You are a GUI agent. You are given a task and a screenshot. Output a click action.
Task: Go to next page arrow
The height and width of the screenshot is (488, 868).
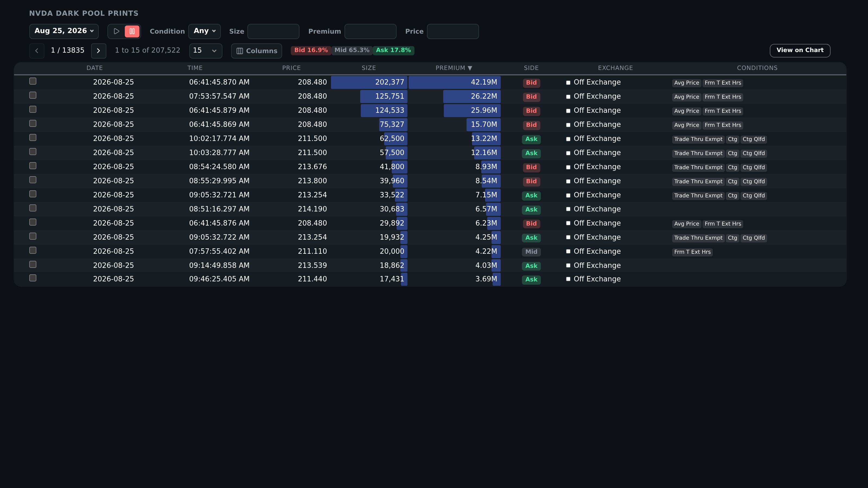[x=98, y=51]
